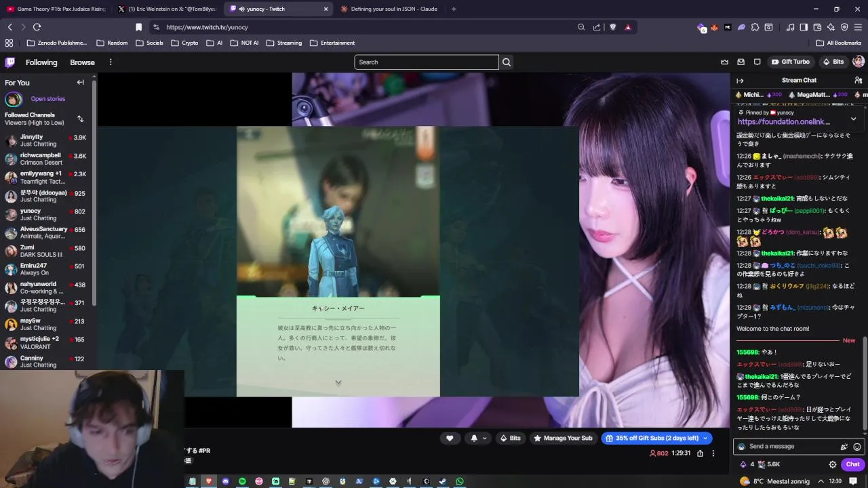This screenshot has width=868, height=488.
Task: Open the user avatar menu
Action: [858, 62]
